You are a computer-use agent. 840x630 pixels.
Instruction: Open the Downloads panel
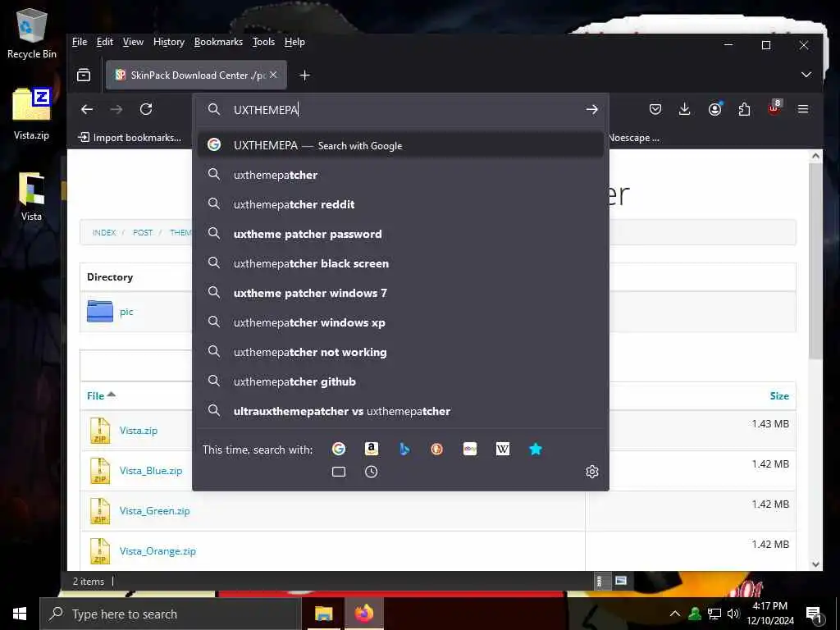click(685, 110)
